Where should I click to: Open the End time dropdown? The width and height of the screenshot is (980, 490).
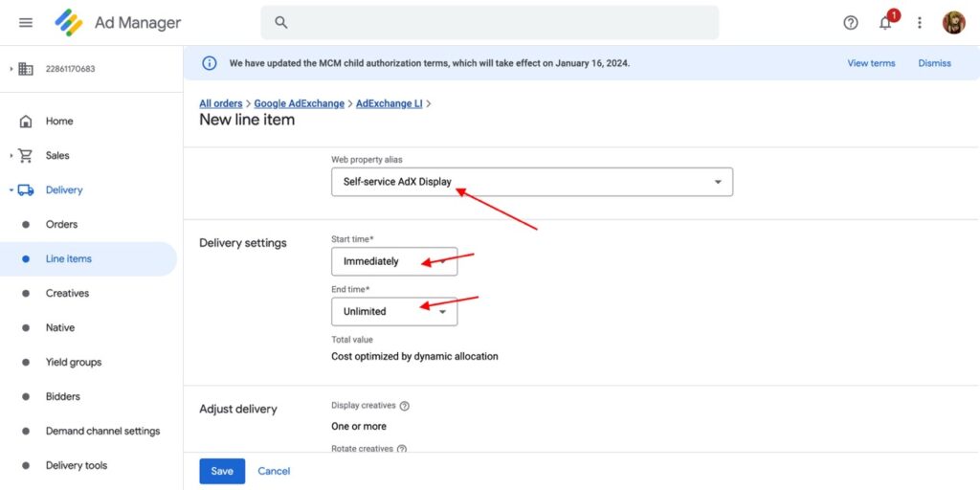393,311
